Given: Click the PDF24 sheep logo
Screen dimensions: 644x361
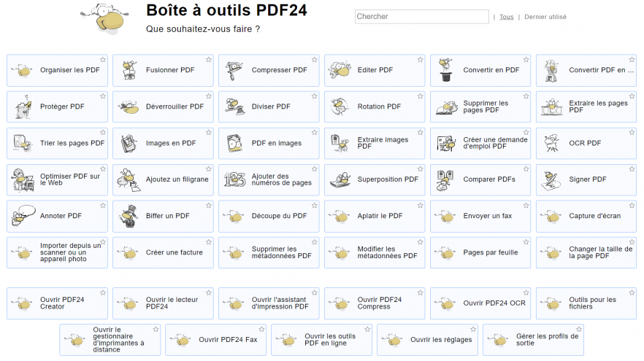Looking at the screenshot, I should [x=106, y=18].
